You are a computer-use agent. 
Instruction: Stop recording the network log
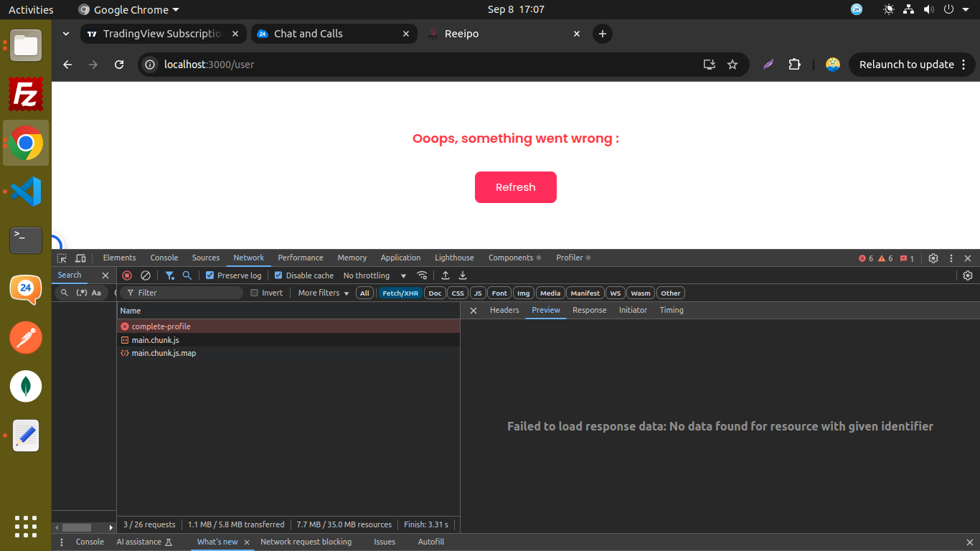127,275
